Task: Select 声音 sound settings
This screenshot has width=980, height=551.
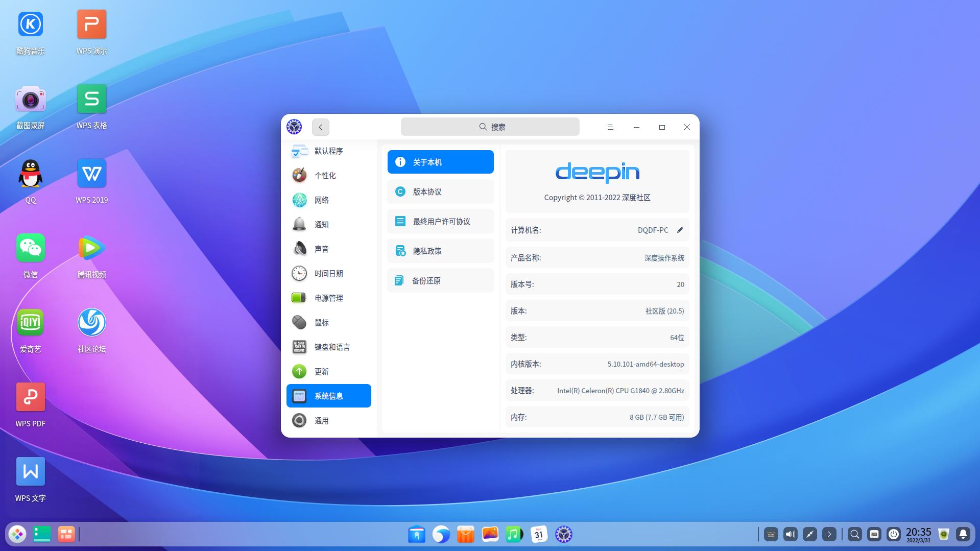Action: (x=328, y=249)
